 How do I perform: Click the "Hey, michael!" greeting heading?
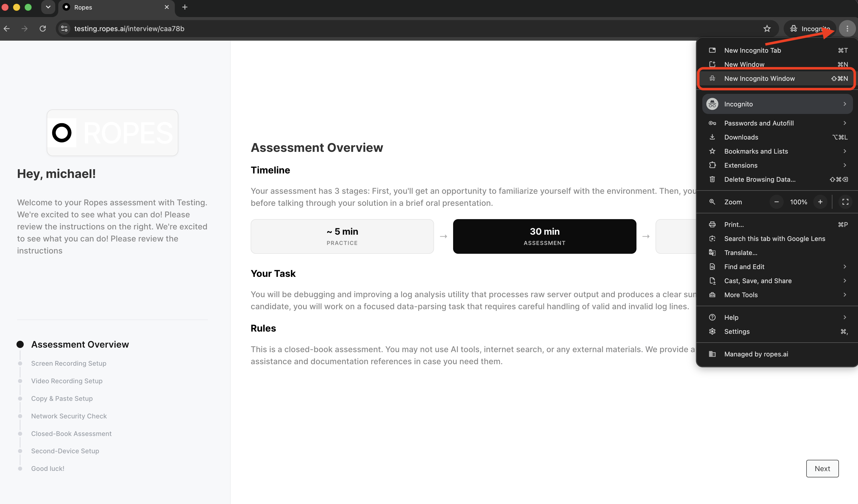click(57, 173)
